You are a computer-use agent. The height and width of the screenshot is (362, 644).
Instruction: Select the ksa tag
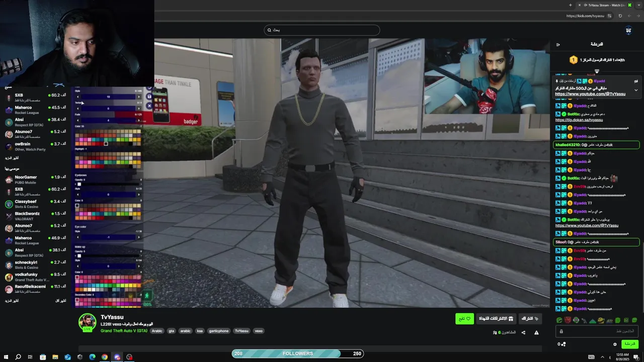[x=200, y=331]
